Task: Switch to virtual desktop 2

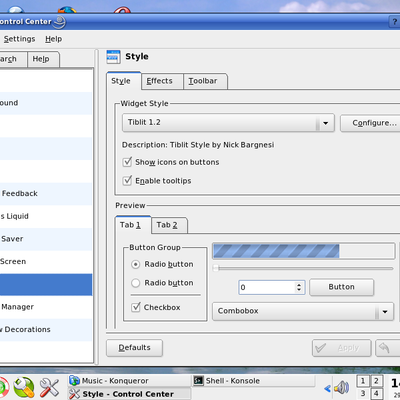Action: click(x=376, y=381)
